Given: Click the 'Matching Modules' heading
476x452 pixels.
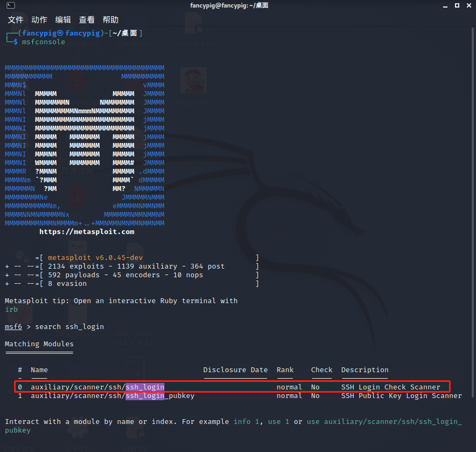Looking at the screenshot, I should 39,344.
